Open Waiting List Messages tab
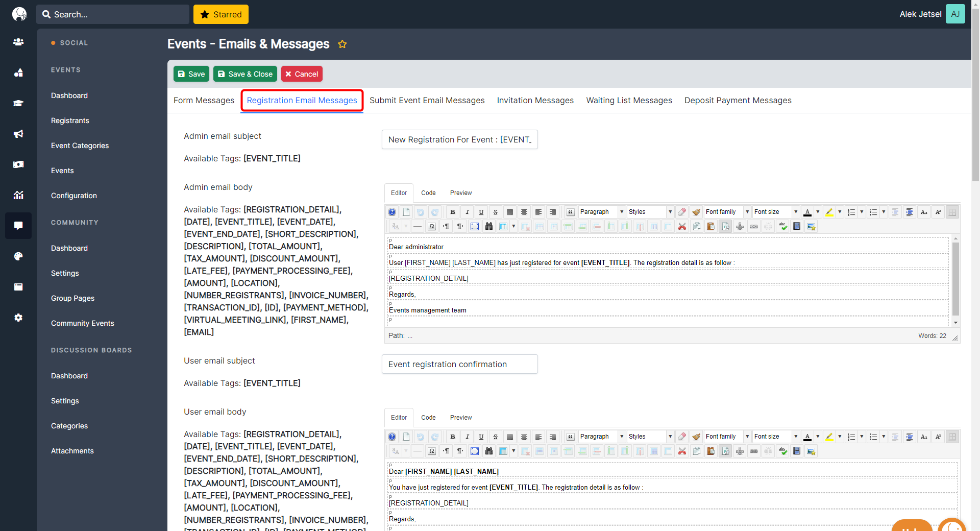This screenshot has height=531, width=980. (x=629, y=101)
